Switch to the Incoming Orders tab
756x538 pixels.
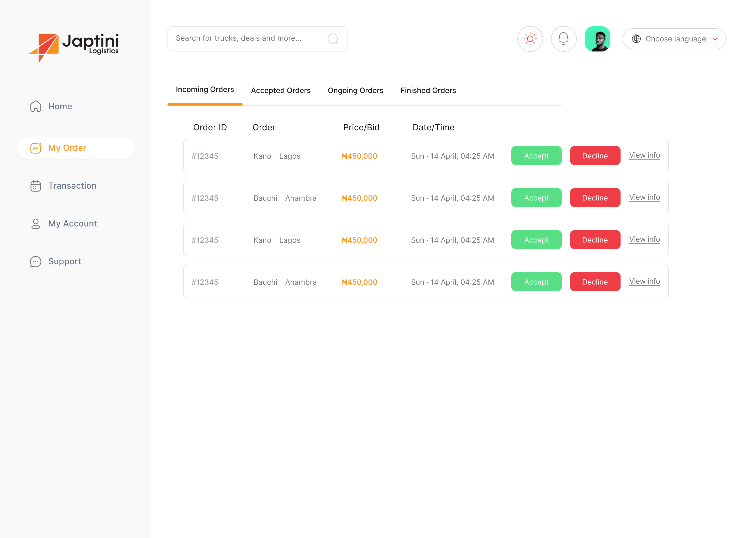coord(204,89)
